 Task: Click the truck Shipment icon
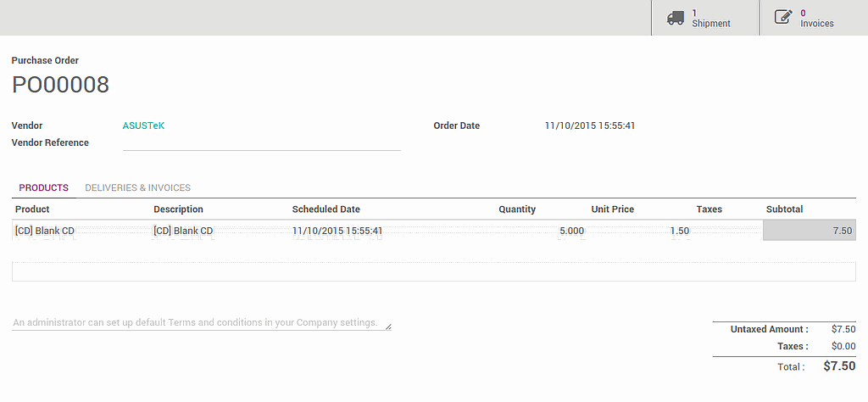676,18
